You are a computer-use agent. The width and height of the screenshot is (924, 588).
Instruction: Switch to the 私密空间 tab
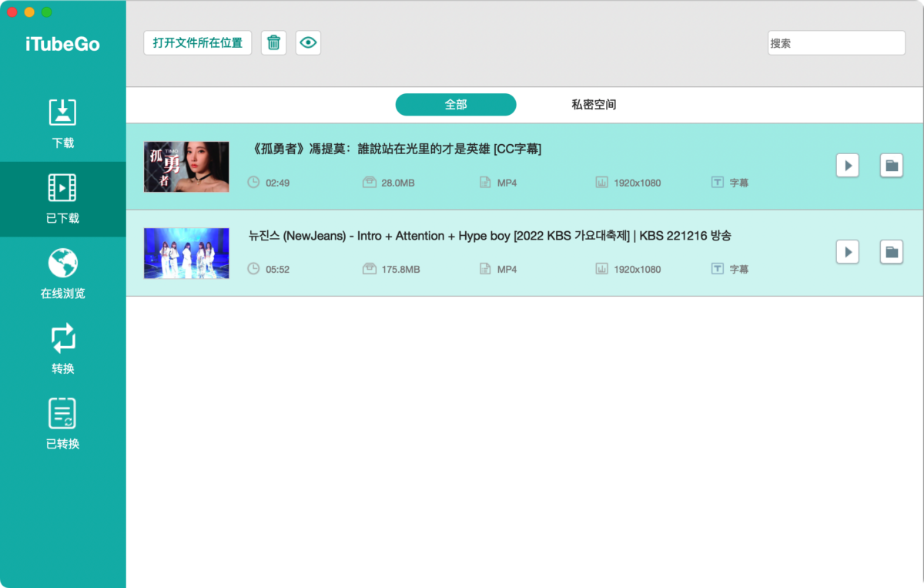pyautogui.click(x=594, y=105)
